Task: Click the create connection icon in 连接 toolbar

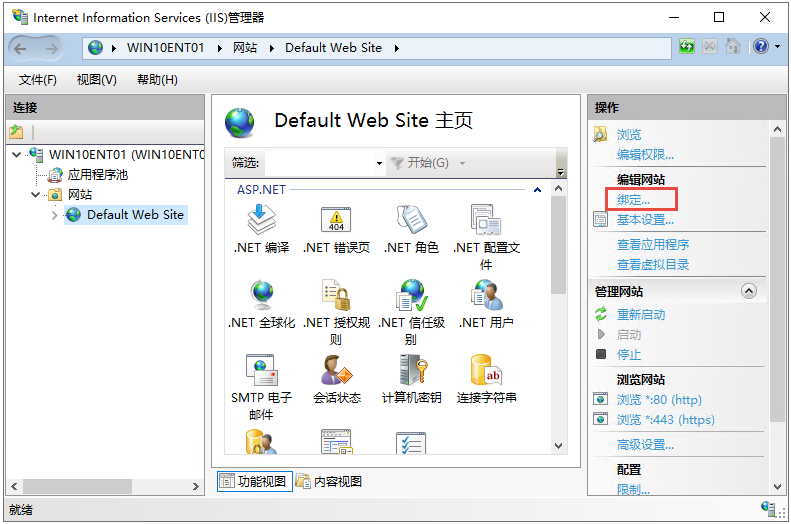Action: [x=16, y=132]
